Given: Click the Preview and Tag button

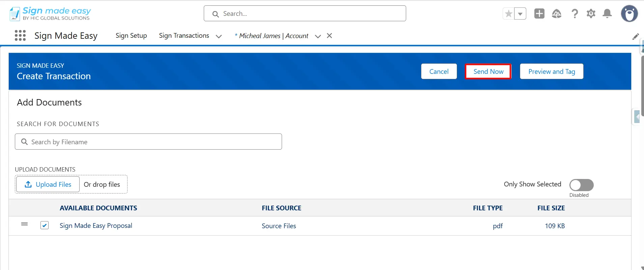Looking at the screenshot, I should [x=552, y=71].
